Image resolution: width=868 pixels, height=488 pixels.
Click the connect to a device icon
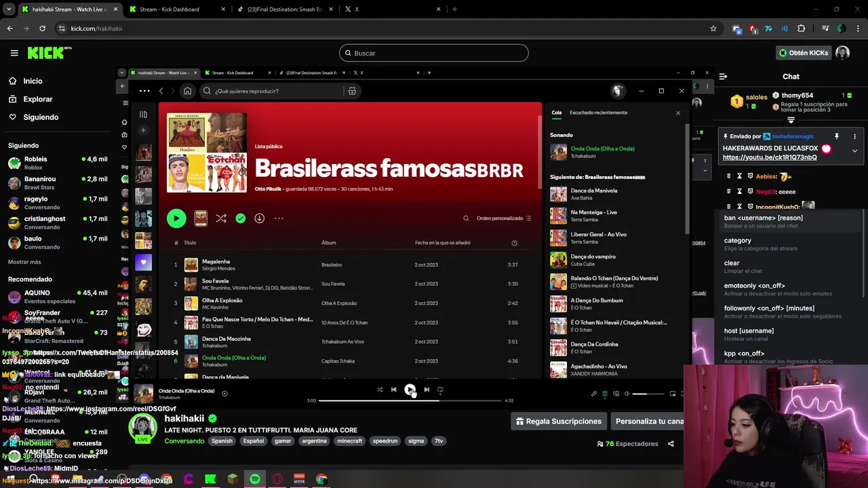tap(616, 394)
